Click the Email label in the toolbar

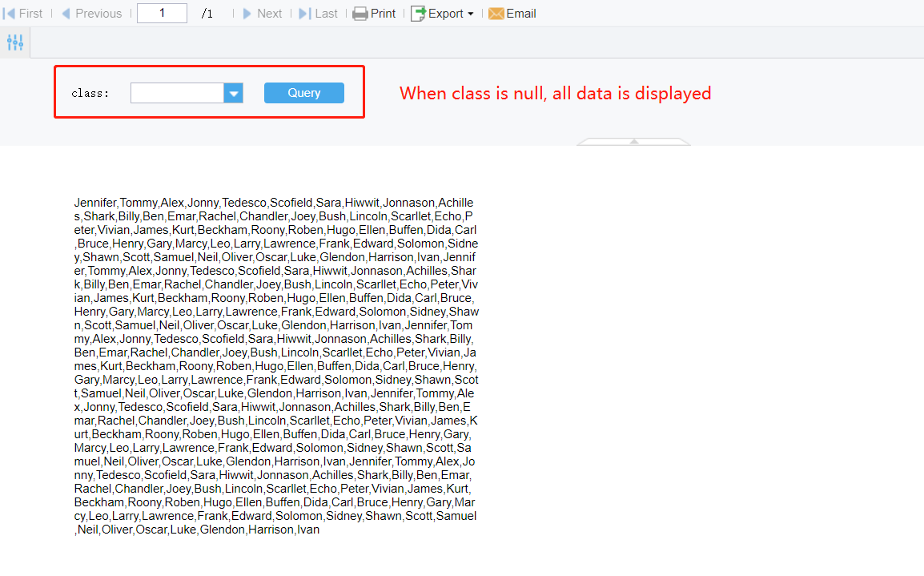520,13
